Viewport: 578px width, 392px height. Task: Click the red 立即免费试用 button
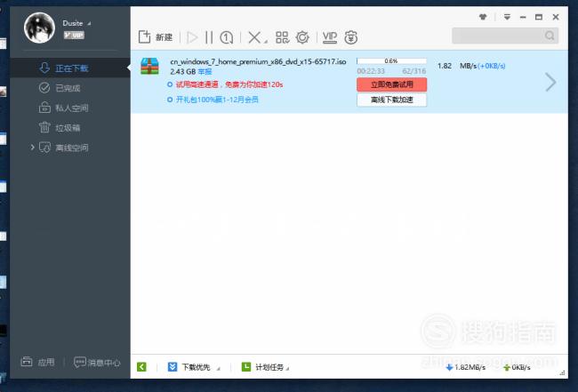[391, 84]
